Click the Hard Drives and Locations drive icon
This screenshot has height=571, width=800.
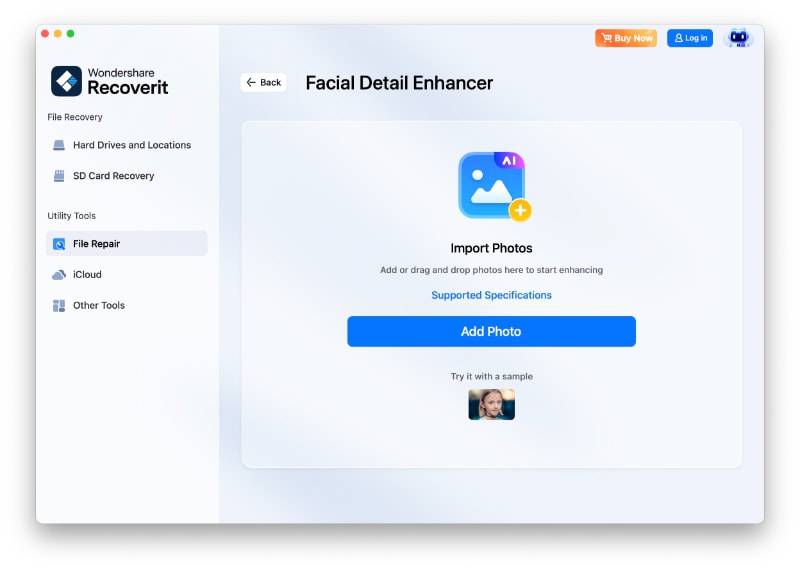tap(59, 145)
